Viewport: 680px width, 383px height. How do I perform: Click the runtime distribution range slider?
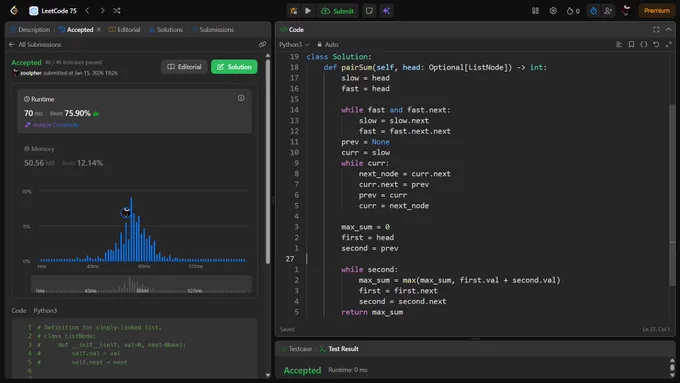pyautogui.click(x=141, y=285)
